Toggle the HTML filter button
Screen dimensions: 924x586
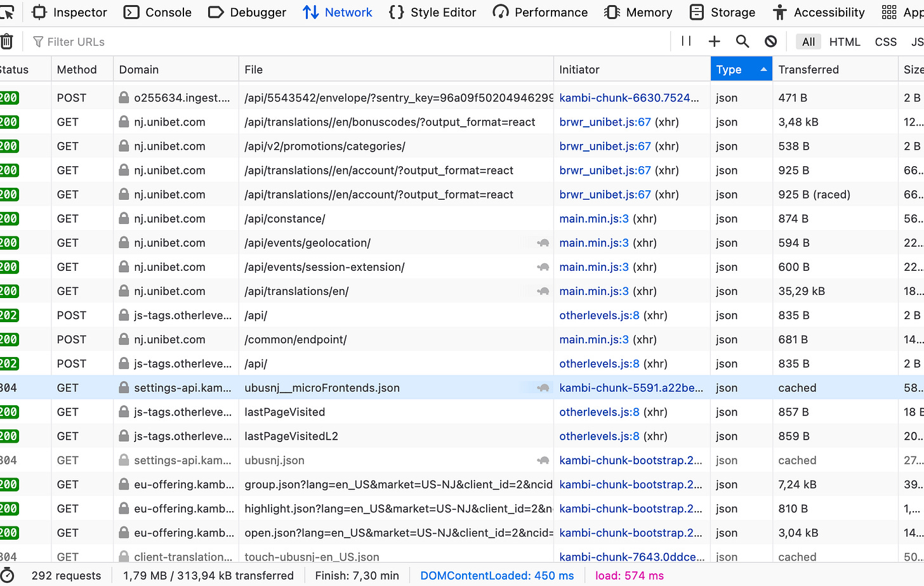845,42
